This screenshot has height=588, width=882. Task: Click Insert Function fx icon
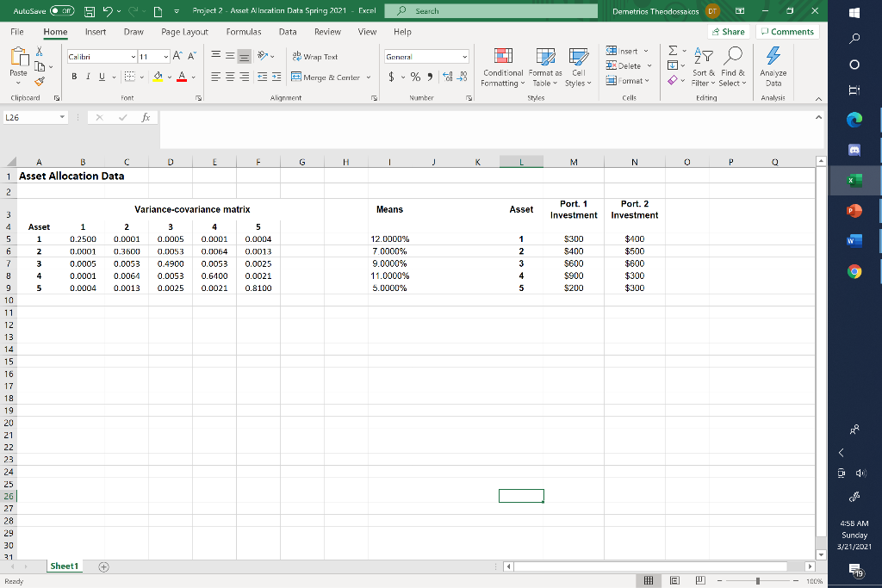click(x=146, y=117)
